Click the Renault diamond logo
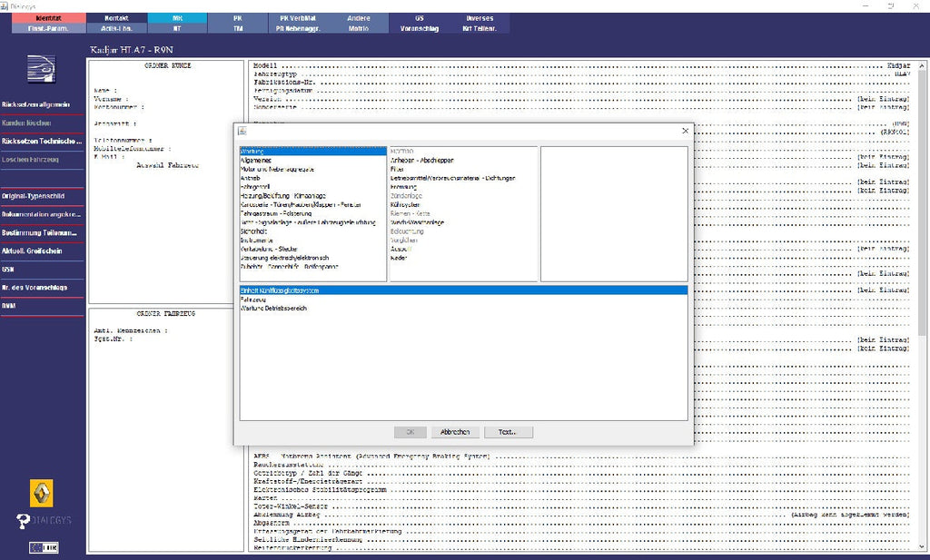The height and width of the screenshot is (560, 930). [x=42, y=493]
